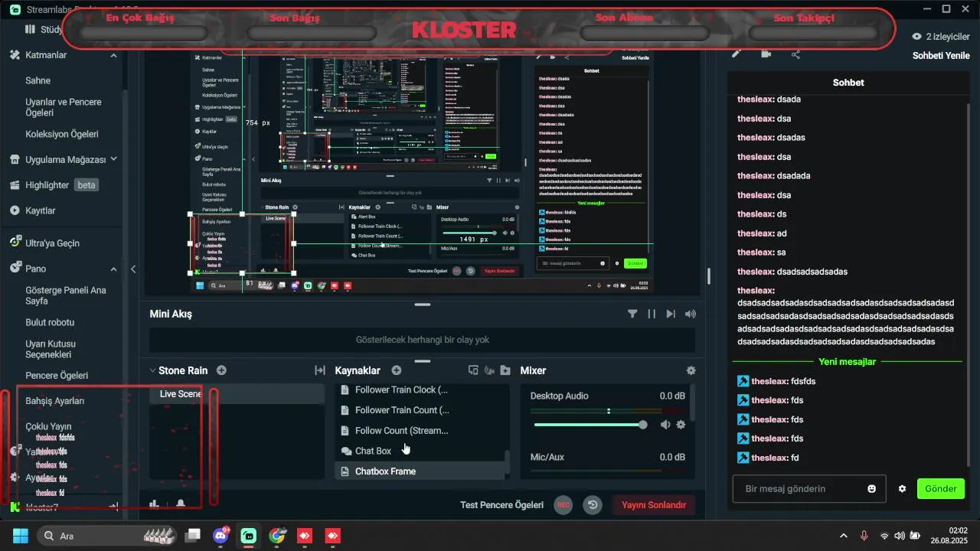Click Yayını Sonlandır to end stream

[x=654, y=505]
